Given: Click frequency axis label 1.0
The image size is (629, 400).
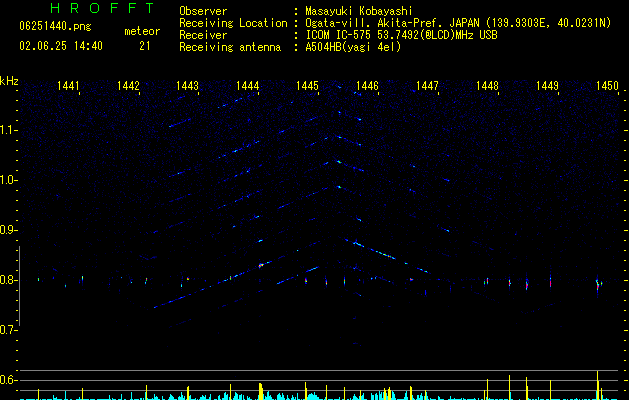Looking at the screenshot, I should (x=8, y=180).
